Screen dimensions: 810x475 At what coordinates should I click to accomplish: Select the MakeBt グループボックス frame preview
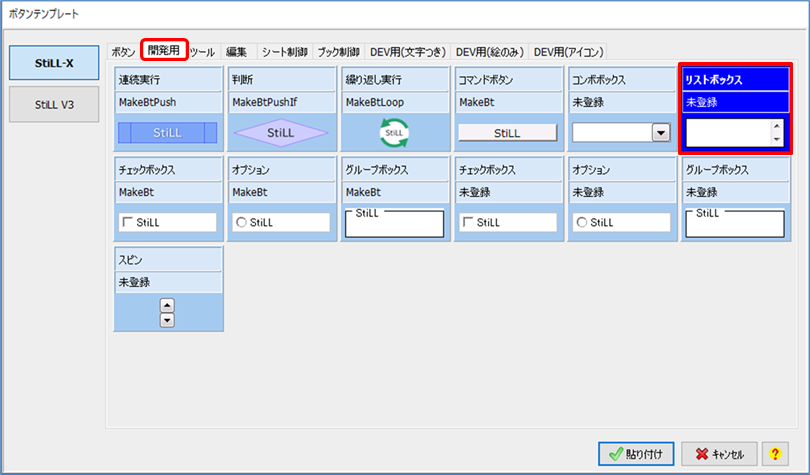[394, 222]
